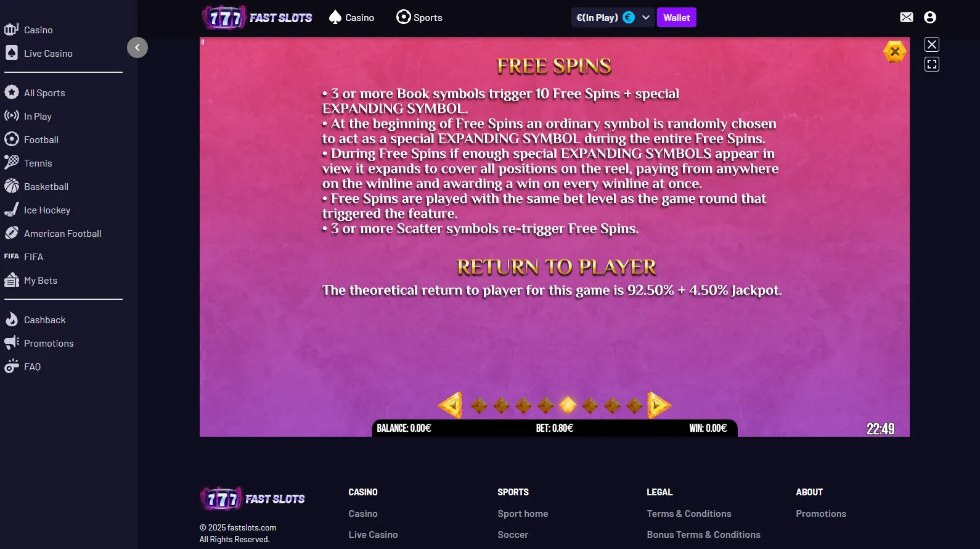
Task: Select seventh paytable page diamond
Action: [x=612, y=405]
